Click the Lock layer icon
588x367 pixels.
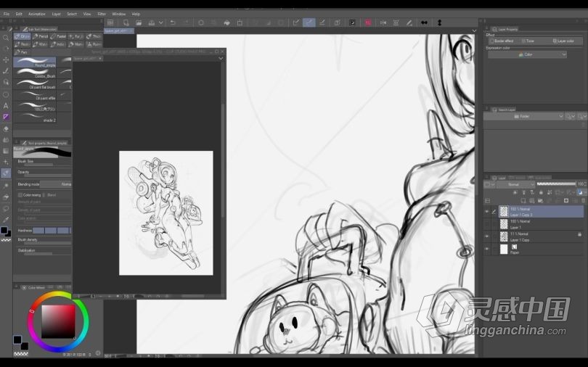tap(541, 192)
